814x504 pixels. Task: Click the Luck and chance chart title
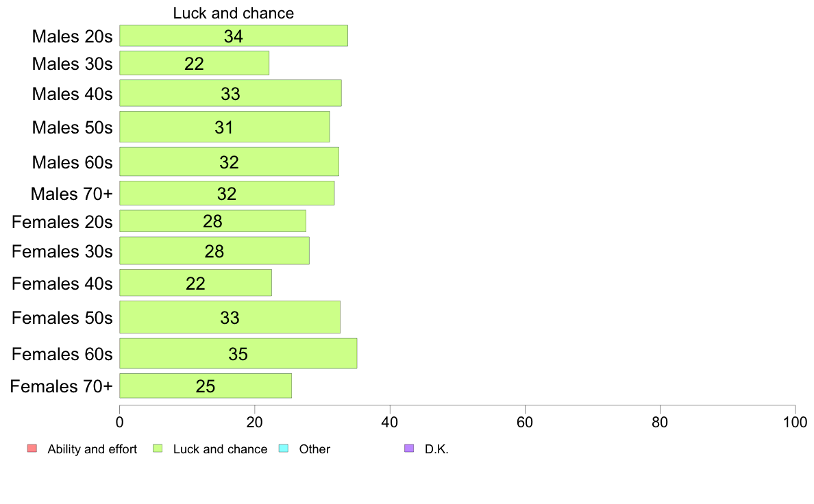coord(234,13)
